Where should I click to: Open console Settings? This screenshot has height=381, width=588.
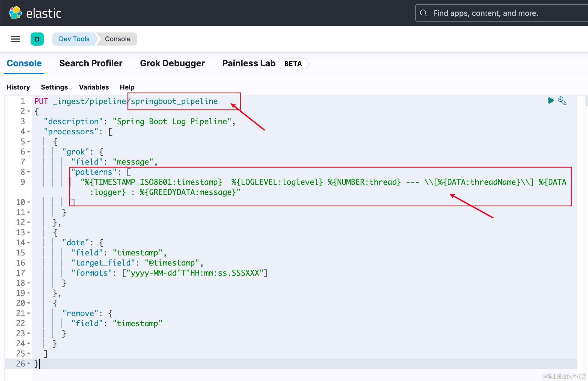coord(54,87)
